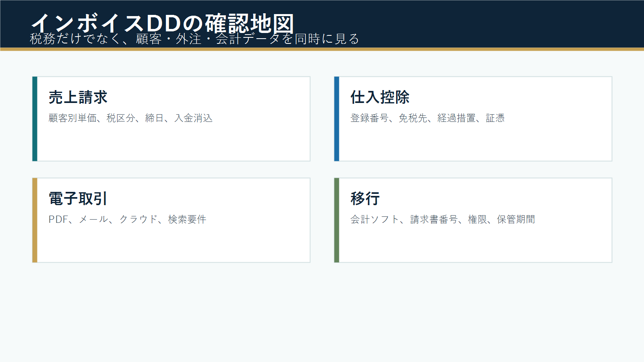This screenshot has width=644, height=362.
Task: Select the subtitle starting with 税務だけでなく
Action: click(x=194, y=39)
